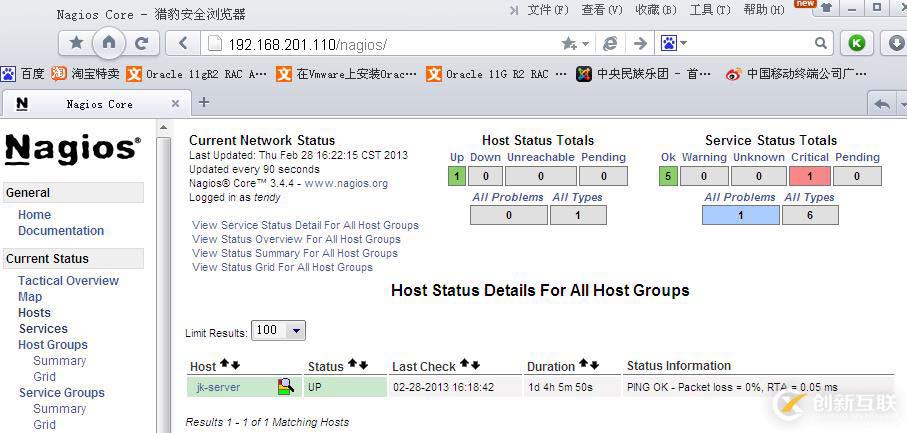Open Limit Results dropdown showing 100
This screenshot has height=433, width=907.
[278, 331]
